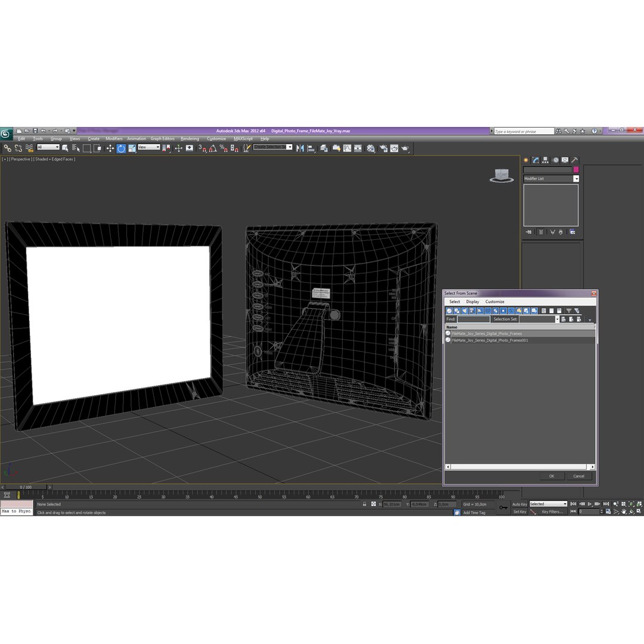Toggle Display Shapes filter in Select From Scene
Viewport: 644px width, 644px height.
pyautogui.click(x=457, y=311)
